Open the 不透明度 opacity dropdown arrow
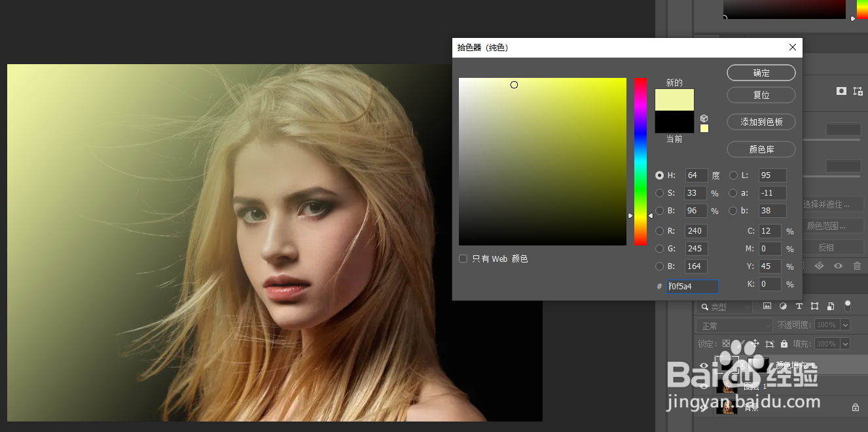The height and width of the screenshot is (432, 868). (x=845, y=325)
